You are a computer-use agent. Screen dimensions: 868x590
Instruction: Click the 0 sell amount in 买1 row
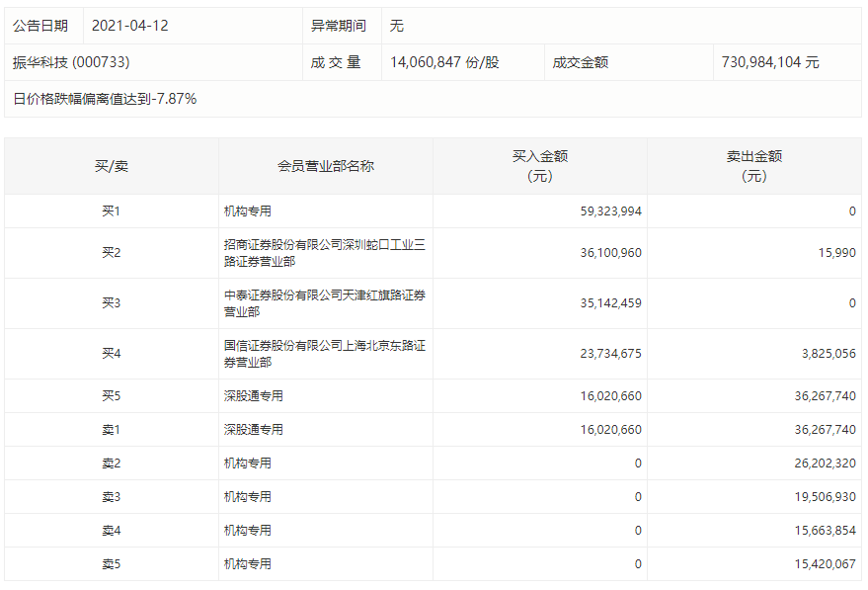[852, 211]
